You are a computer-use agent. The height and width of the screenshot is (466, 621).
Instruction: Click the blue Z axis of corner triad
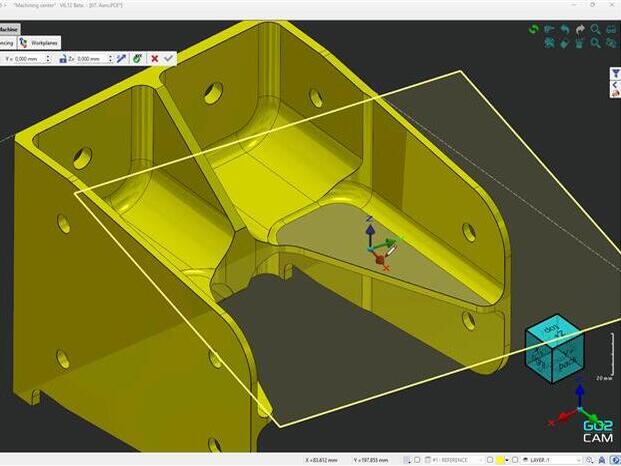pyautogui.click(x=580, y=394)
